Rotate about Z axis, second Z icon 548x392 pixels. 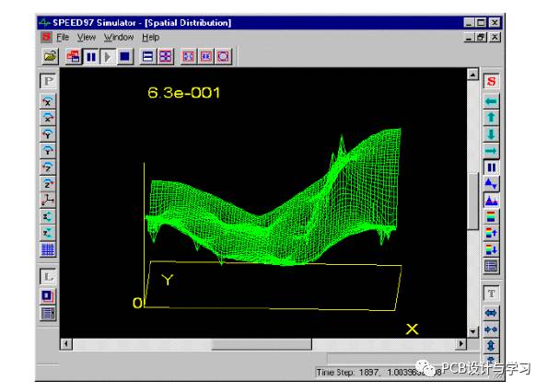[48, 184]
